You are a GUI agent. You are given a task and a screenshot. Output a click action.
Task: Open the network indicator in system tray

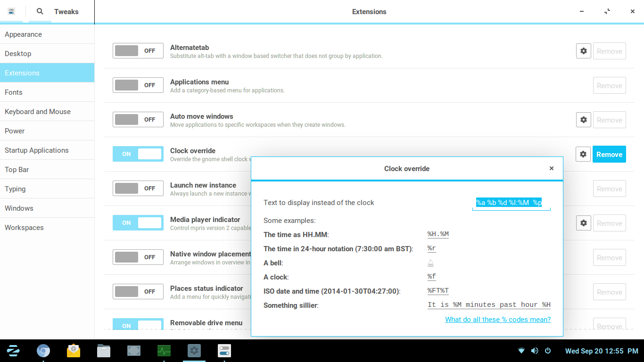(x=521, y=351)
